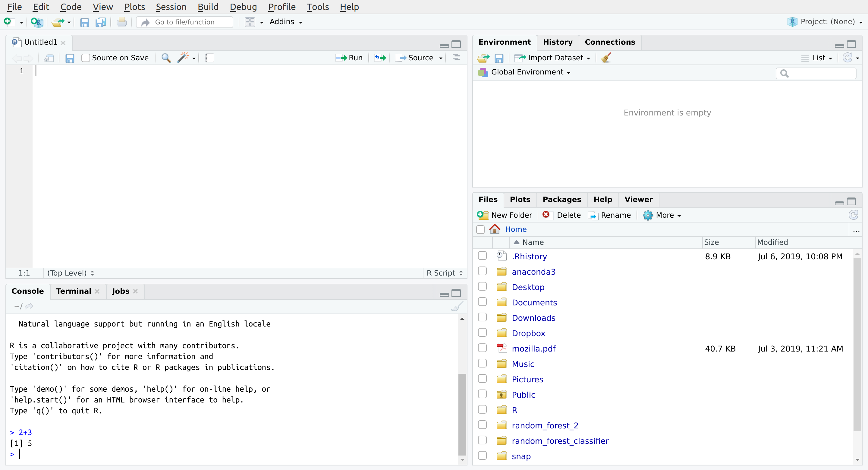Expand the Addins dropdown
The width and height of the screenshot is (868, 470).
tap(286, 22)
